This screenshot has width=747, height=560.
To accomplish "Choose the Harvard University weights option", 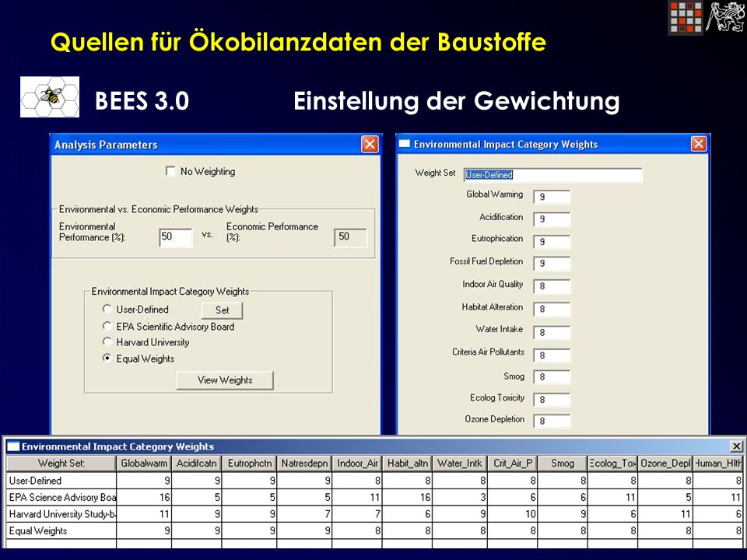I will 107,341.
